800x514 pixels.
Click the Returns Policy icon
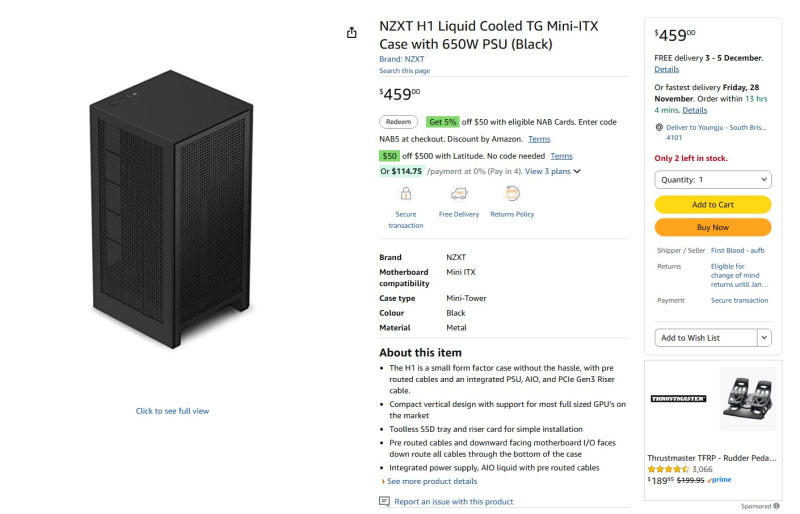click(512, 194)
